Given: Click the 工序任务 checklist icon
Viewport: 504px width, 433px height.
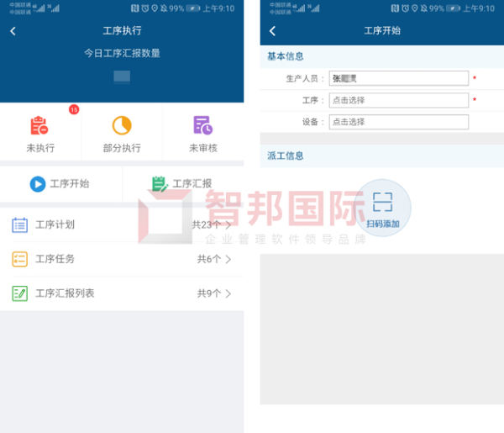Looking at the screenshot, I should pyautogui.click(x=19, y=259).
